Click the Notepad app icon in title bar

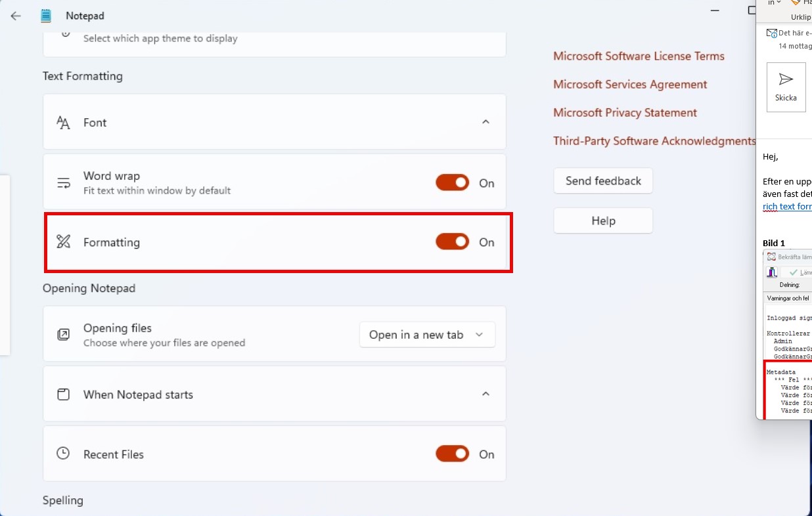pyautogui.click(x=45, y=16)
